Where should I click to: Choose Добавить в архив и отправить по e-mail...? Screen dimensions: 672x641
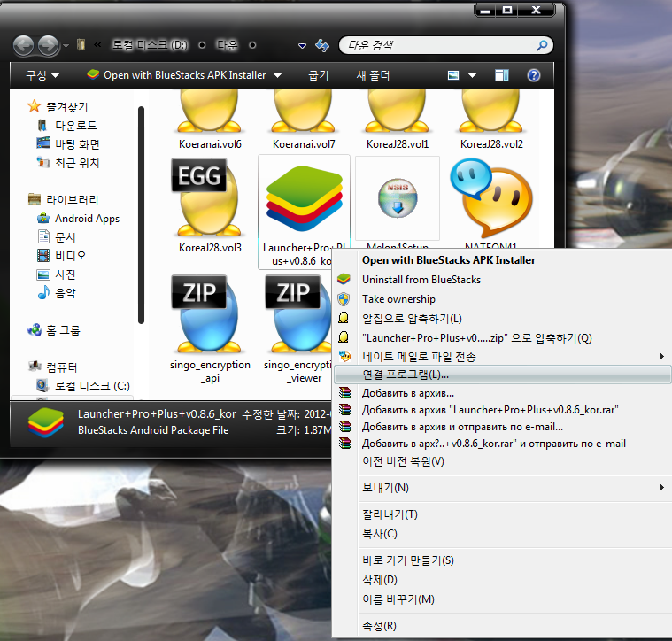[501, 427]
